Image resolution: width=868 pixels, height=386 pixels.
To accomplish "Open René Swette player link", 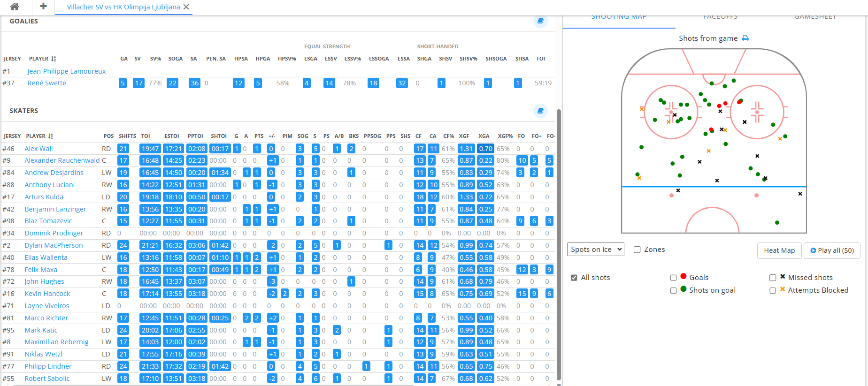I will coord(46,83).
